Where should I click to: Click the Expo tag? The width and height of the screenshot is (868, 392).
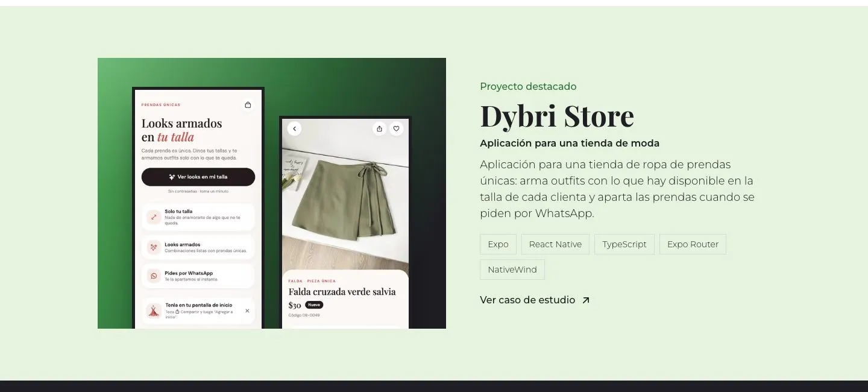[x=498, y=244]
